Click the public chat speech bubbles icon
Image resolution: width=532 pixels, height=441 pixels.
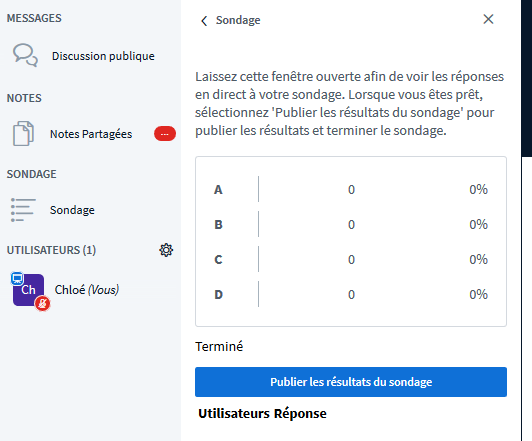coord(25,55)
